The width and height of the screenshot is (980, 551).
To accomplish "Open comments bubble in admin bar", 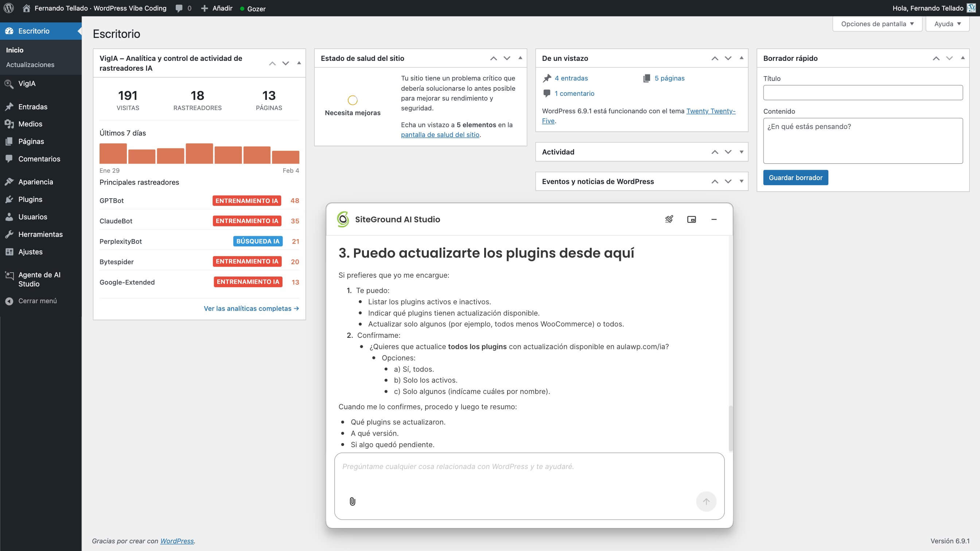I will click(x=183, y=8).
